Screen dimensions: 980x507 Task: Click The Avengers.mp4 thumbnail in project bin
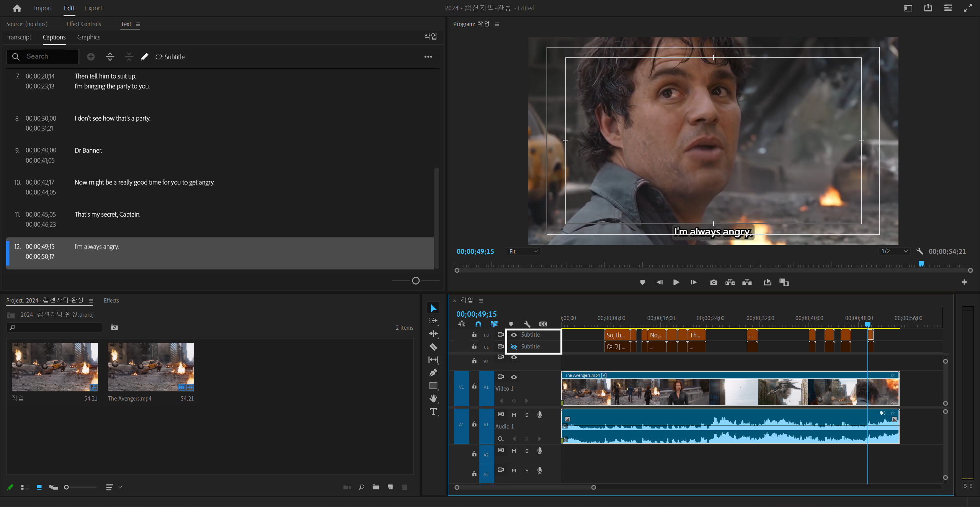coord(150,366)
